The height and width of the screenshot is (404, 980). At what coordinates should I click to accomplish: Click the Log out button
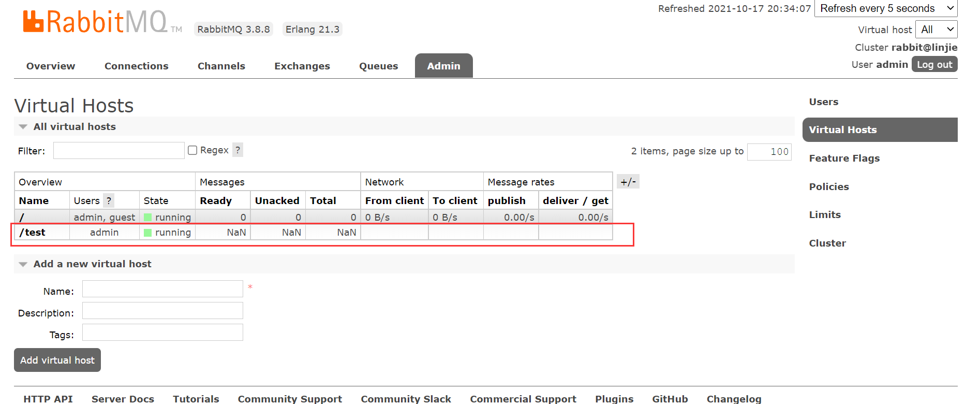pos(934,64)
